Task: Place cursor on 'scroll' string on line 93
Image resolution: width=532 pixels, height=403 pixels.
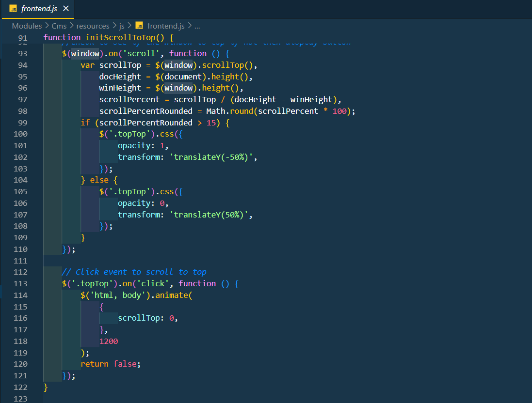Action: (x=141, y=54)
